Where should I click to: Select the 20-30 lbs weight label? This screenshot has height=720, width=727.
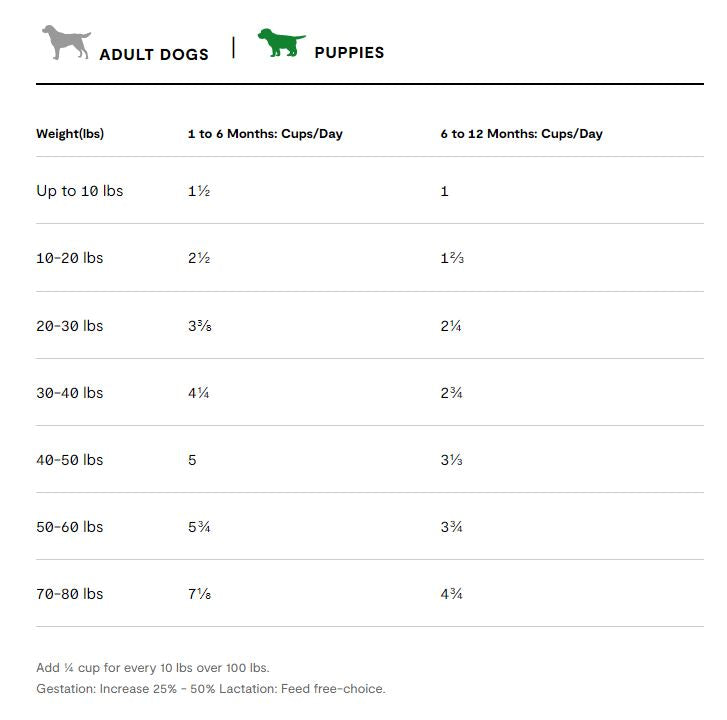coord(70,326)
